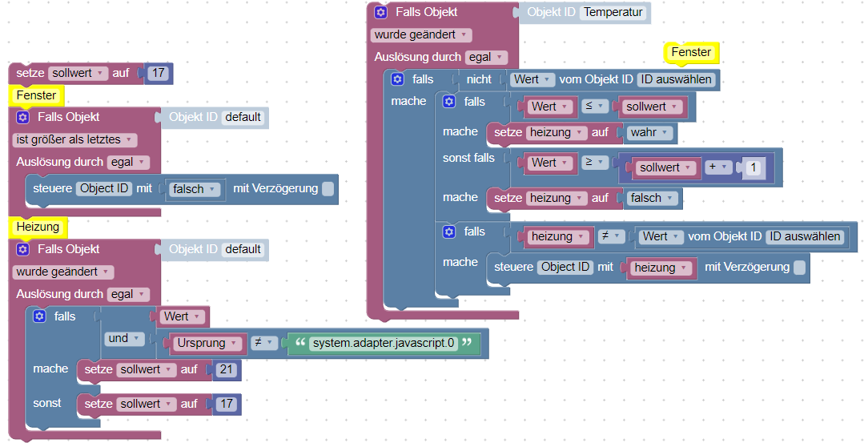Screen dimensions: 868x443
Task: Open ≠ operator dropdown after heizung
Action: (x=611, y=236)
